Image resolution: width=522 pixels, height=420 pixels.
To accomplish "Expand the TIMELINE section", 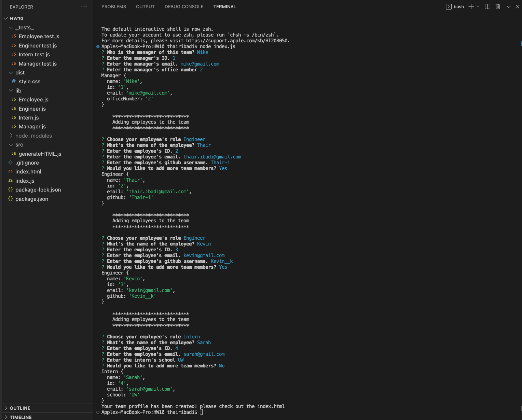I will (x=22, y=417).
